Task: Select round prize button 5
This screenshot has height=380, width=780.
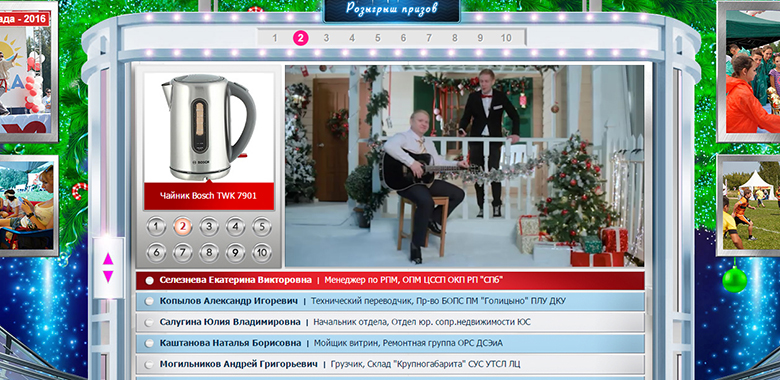Action: point(262,227)
